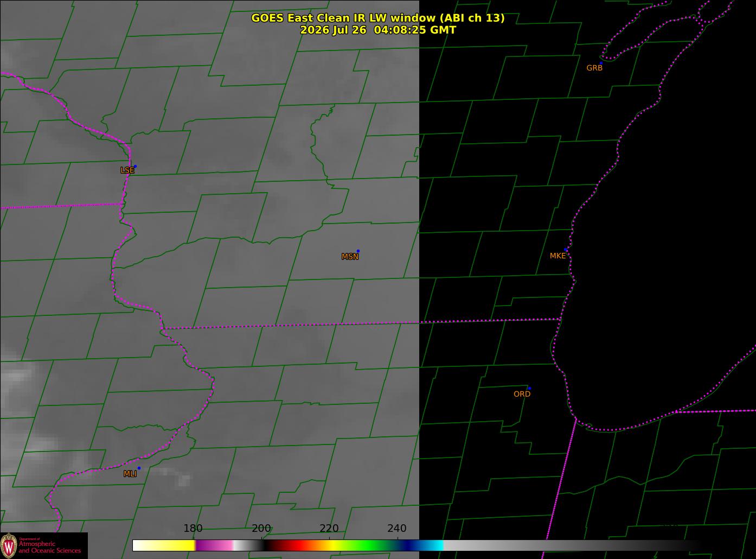Select the MKE station marker
756x559 pixels.
coord(566,250)
